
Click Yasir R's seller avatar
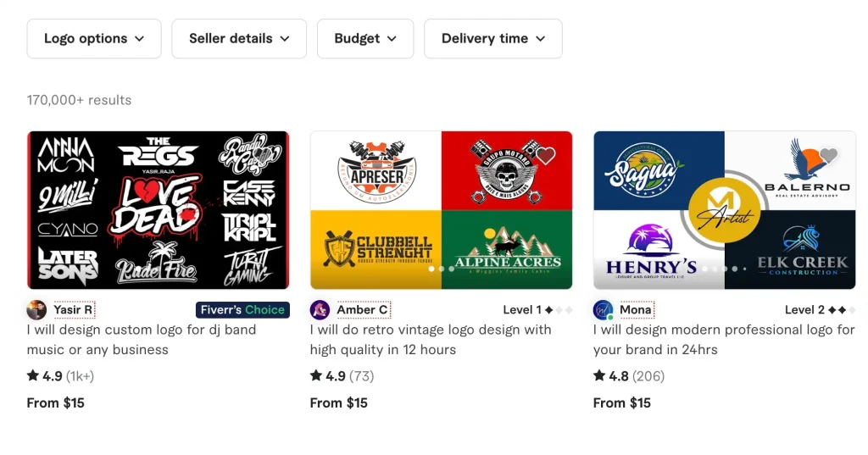click(x=36, y=310)
